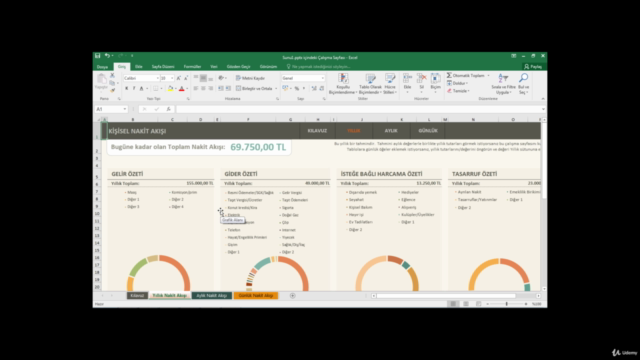Switch to Sayfa Düzeni tab
Screen dimensions: 640x360
click(x=163, y=67)
